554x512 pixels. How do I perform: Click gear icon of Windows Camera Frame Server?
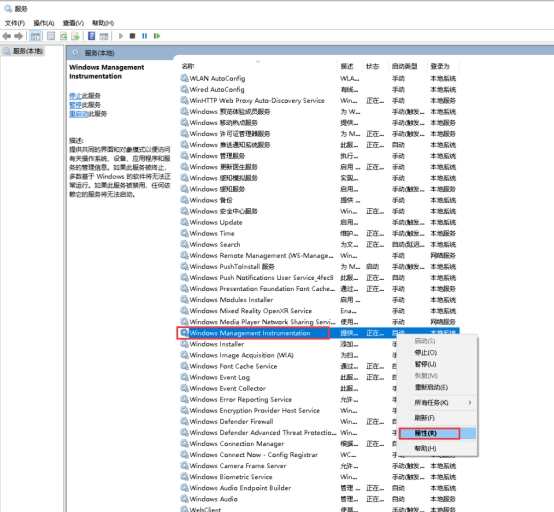(x=184, y=465)
